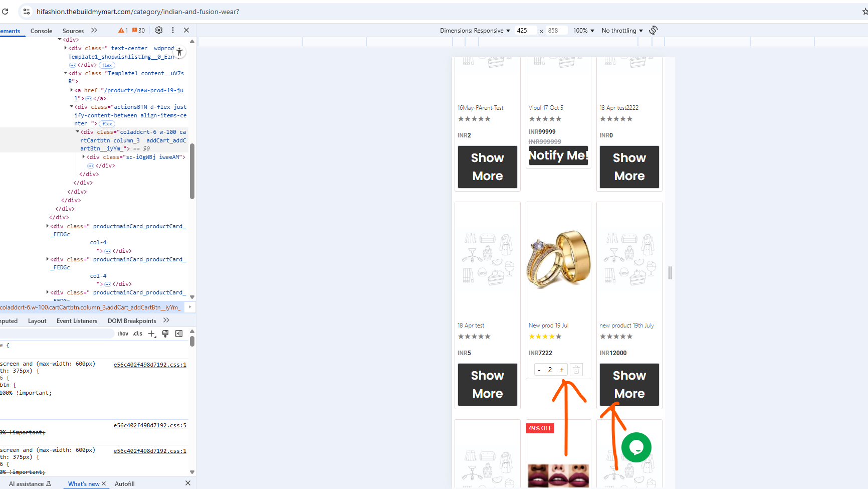Collapse the Template1_content div node

pos(66,73)
